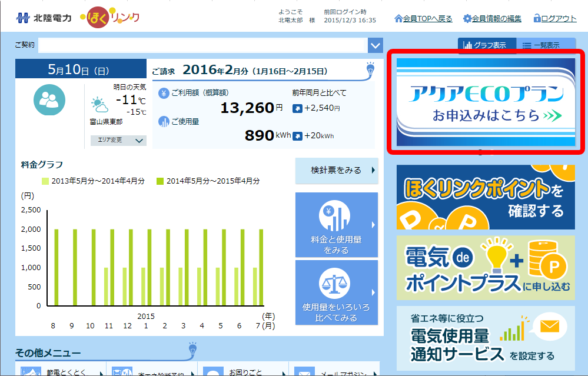This screenshot has width=588, height=376.
Task: Click the 明日の天気 label
Action: tap(129, 87)
